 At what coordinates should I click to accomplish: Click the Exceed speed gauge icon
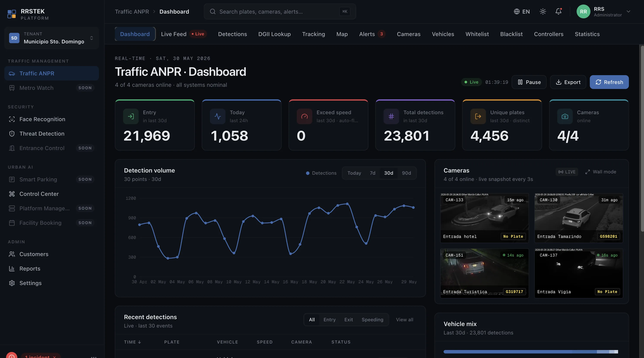304,116
